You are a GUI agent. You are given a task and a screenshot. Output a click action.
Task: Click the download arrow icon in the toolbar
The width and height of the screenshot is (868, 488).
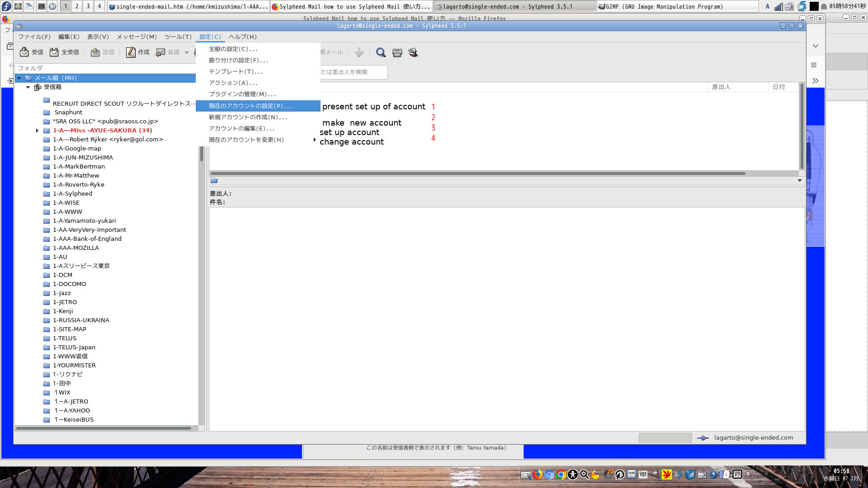point(359,52)
